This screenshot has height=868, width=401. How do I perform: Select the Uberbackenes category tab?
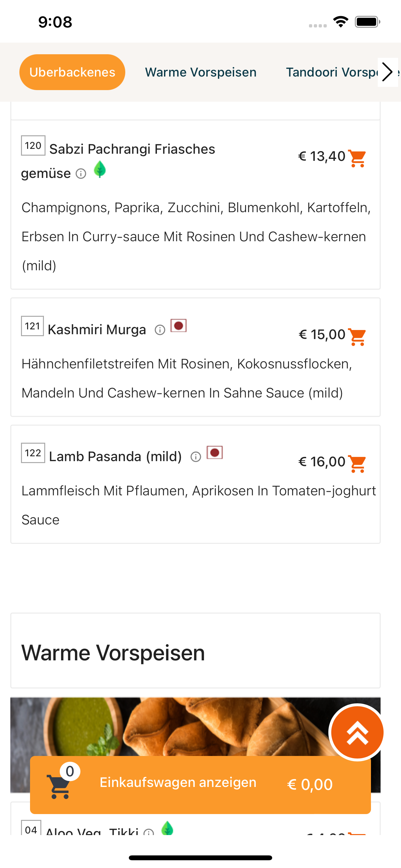[72, 72]
